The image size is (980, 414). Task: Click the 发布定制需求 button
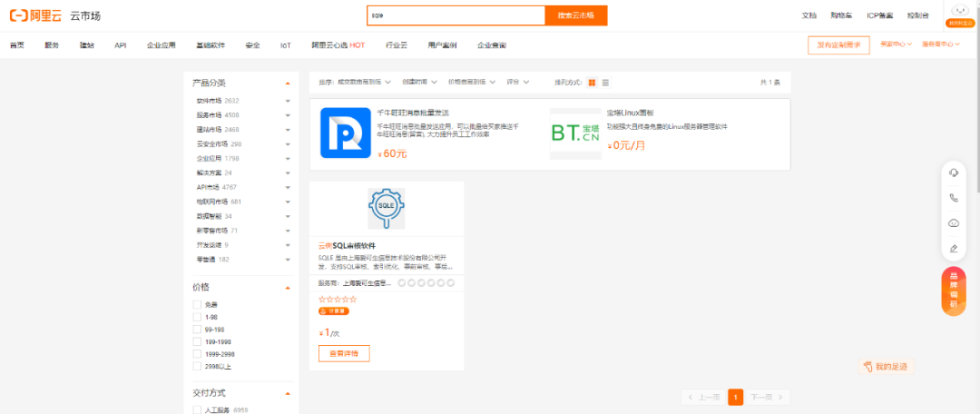[x=838, y=45]
